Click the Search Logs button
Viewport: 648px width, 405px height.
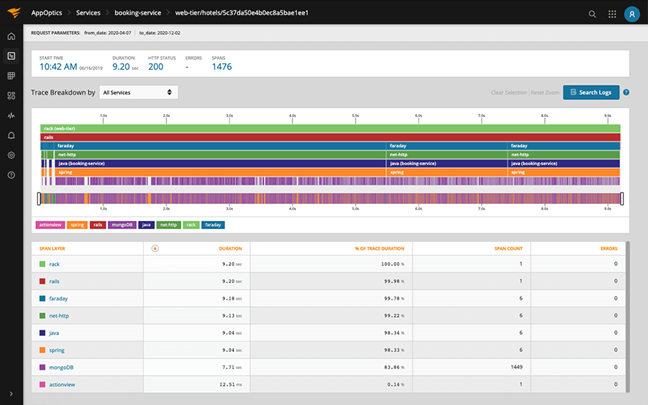[591, 92]
